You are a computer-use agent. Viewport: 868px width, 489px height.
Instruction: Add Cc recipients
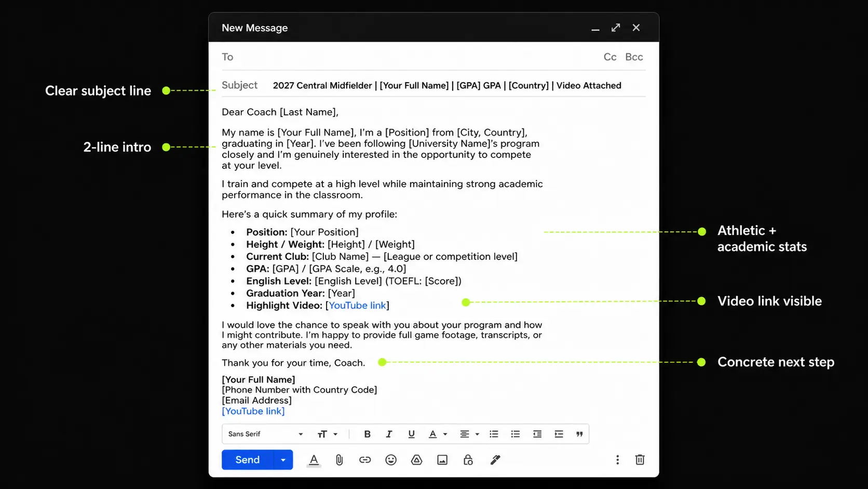pos(610,57)
